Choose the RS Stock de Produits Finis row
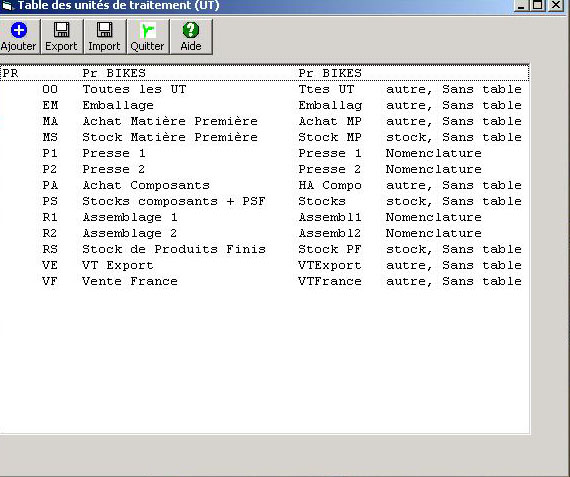 coord(264,249)
